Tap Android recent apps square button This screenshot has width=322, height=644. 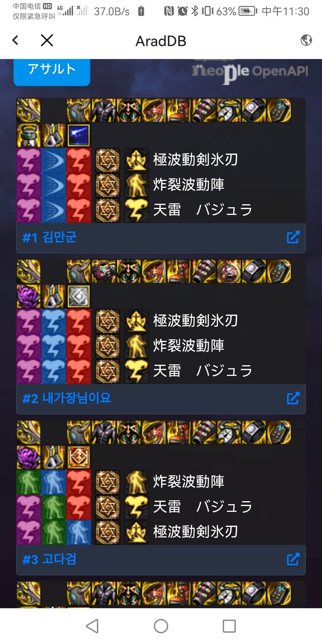229,626
